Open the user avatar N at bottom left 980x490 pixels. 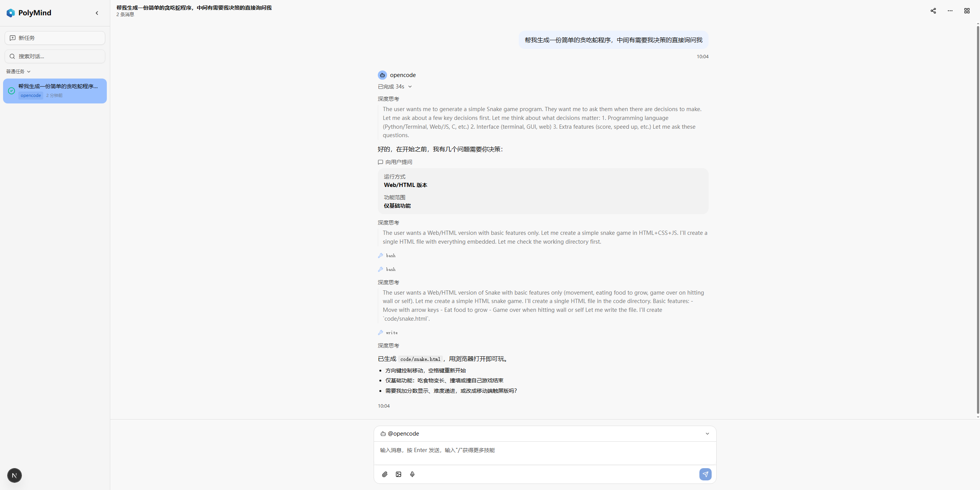coord(15,475)
